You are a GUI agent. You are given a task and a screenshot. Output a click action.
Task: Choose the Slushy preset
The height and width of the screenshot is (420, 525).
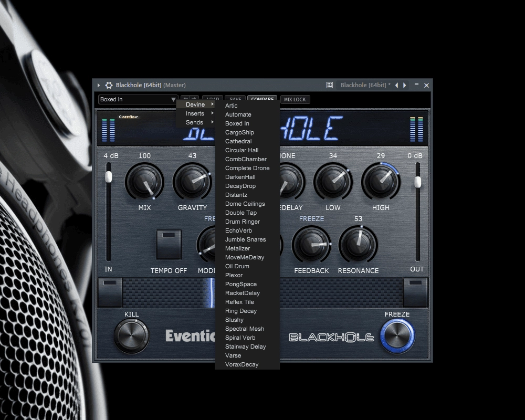point(247,320)
